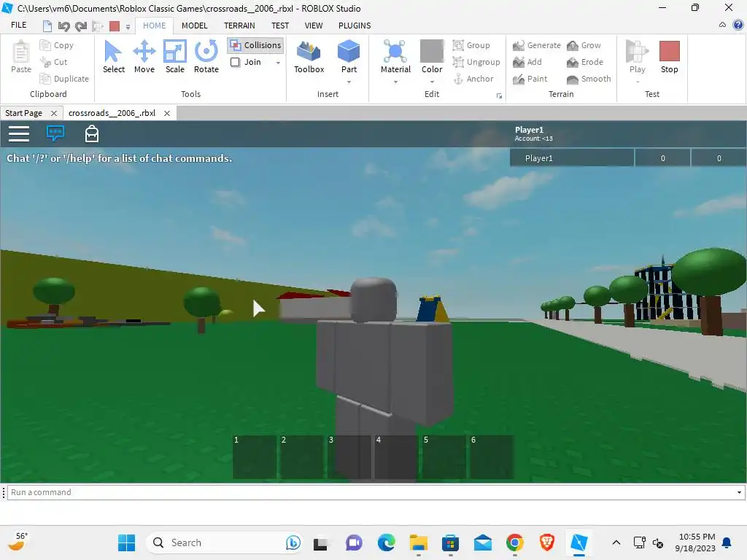
Task: Switch to the TEST ribbon tab
Action: click(x=280, y=26)
